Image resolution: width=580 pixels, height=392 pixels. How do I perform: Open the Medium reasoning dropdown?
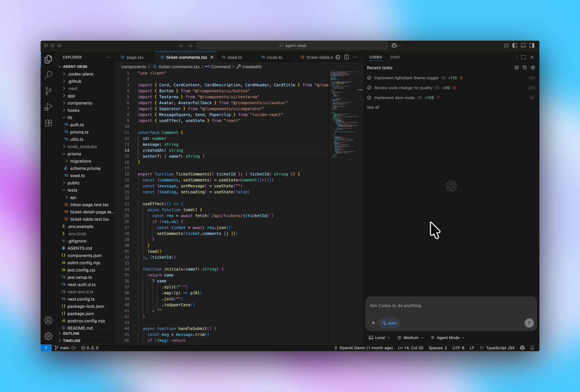(410, 338)
